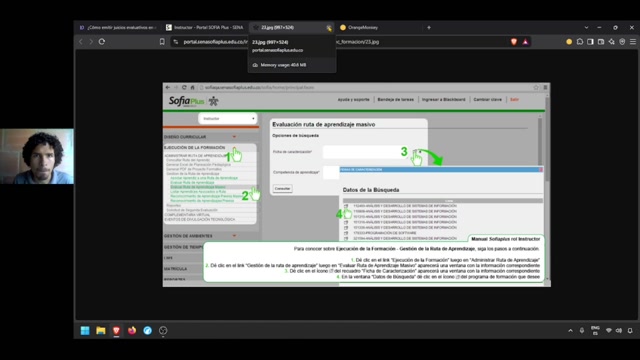This screenshot has width=640, height=360.
Task: Switch to the OrangeMonkey tab
Action: click(378, 27)
